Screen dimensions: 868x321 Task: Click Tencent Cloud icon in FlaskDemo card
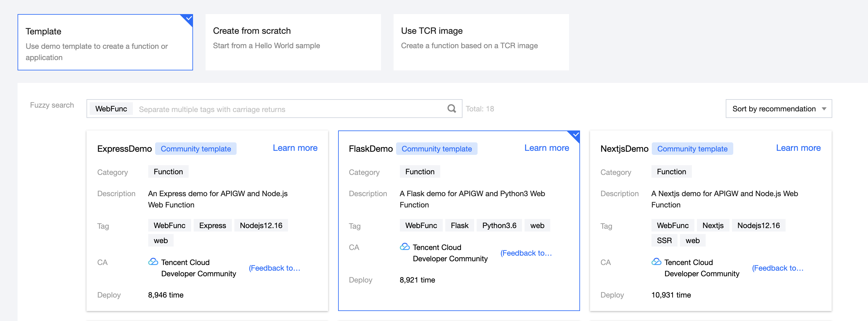pos(405,247)
